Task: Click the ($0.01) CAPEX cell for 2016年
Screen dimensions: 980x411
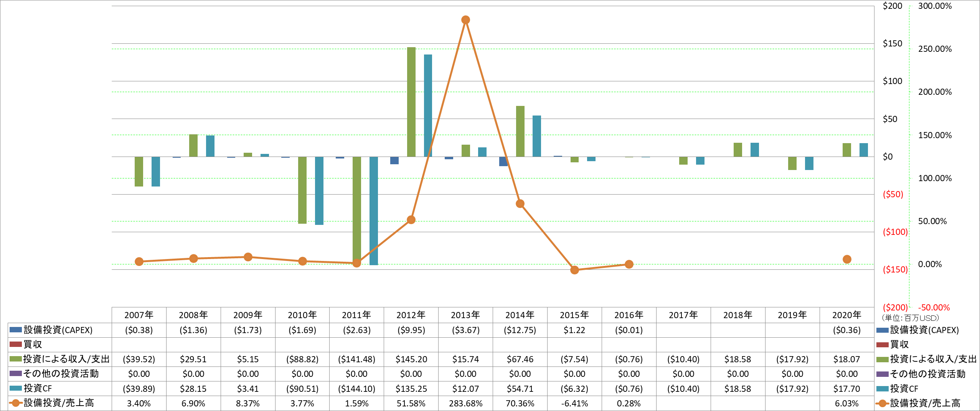Action: click(x=629, y=330)
